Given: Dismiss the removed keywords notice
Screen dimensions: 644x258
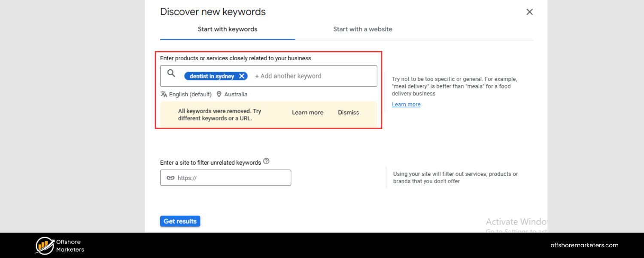Looking at the screenshot, I should click(x=348, y=112).
